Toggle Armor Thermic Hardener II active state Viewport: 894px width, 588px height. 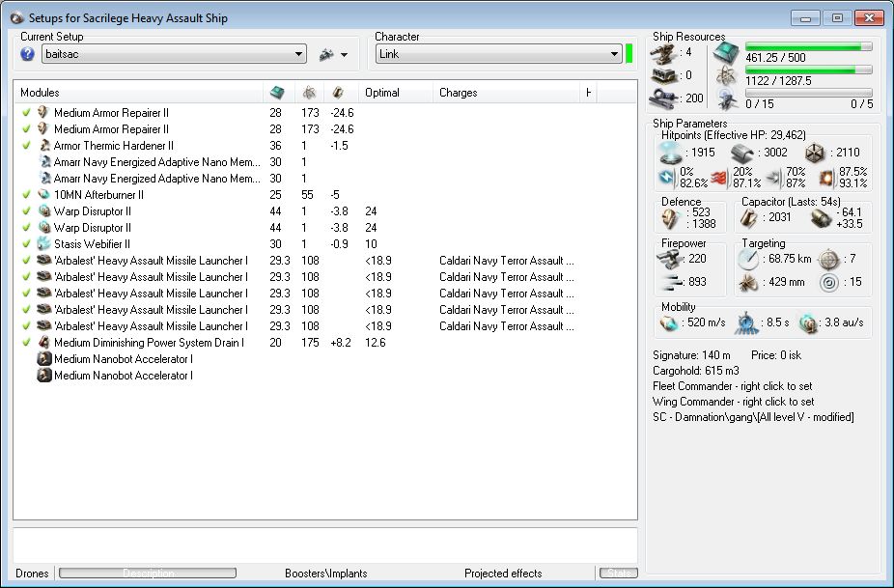click(26, 146)
